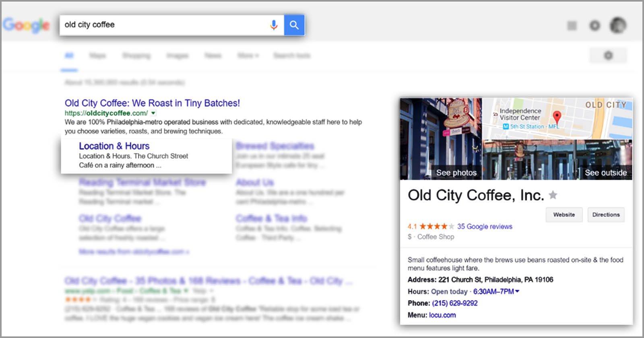Open the Yelp Old City Coffee result
Image resolution: width=644 pixels, height=338 pixels.
tap(208, 280)
